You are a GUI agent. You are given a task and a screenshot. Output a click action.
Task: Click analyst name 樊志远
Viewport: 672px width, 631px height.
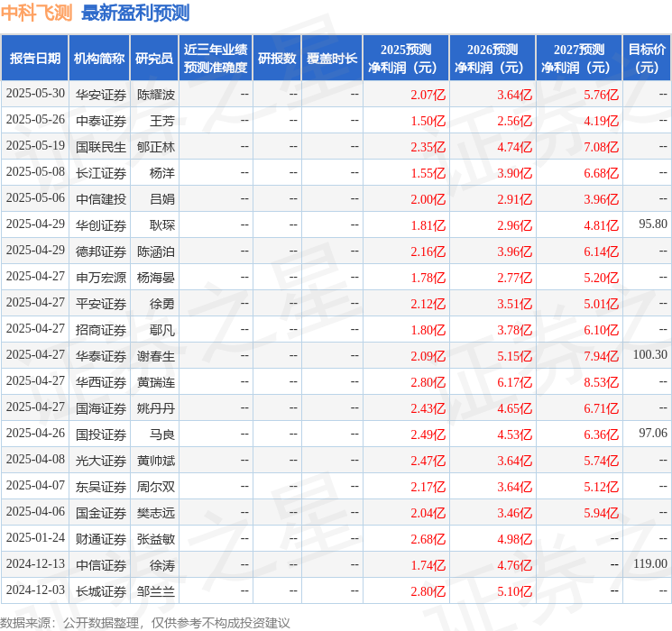tap(155, 513)
